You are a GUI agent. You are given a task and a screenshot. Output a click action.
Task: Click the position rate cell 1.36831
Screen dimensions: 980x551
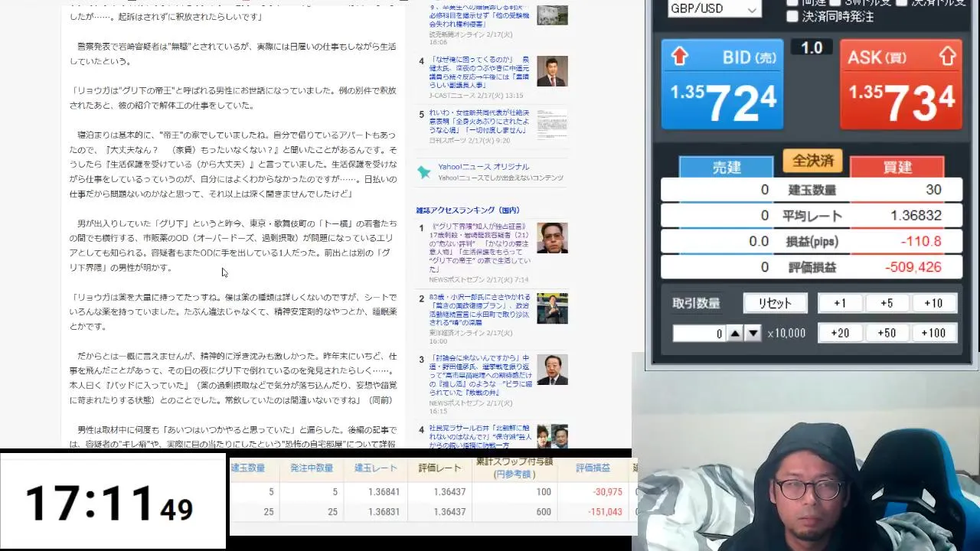click(x=384, y=512)
